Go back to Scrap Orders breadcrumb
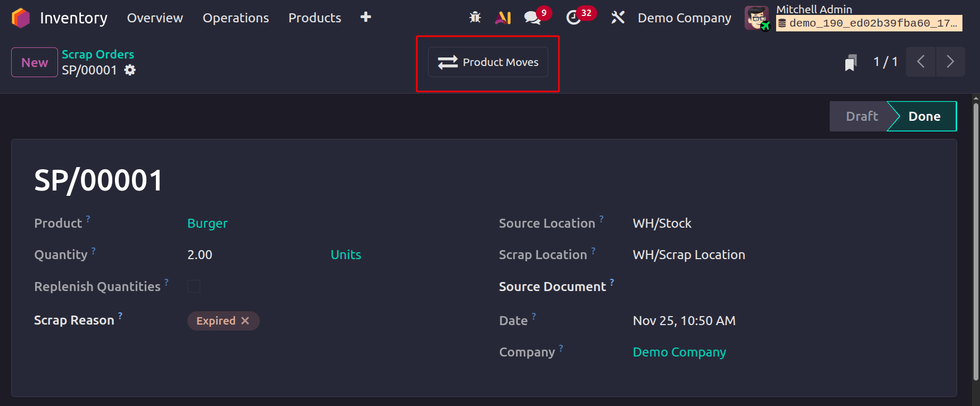Image resolution: width=980 pixels, height=406 pixels. coord(98,54)
